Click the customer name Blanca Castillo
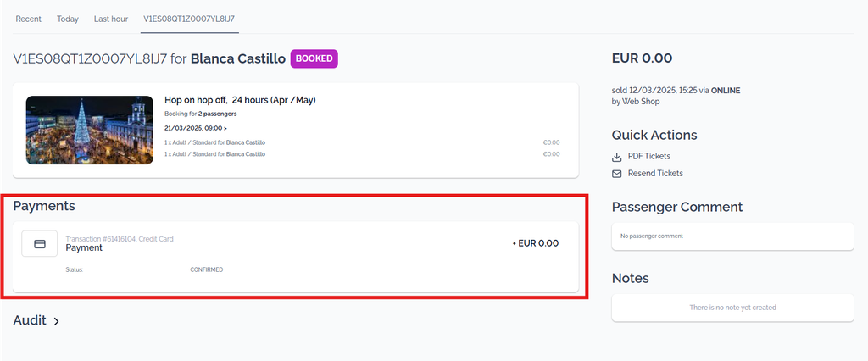The height and width of the screenshot is (361, 868). [238, 58]
